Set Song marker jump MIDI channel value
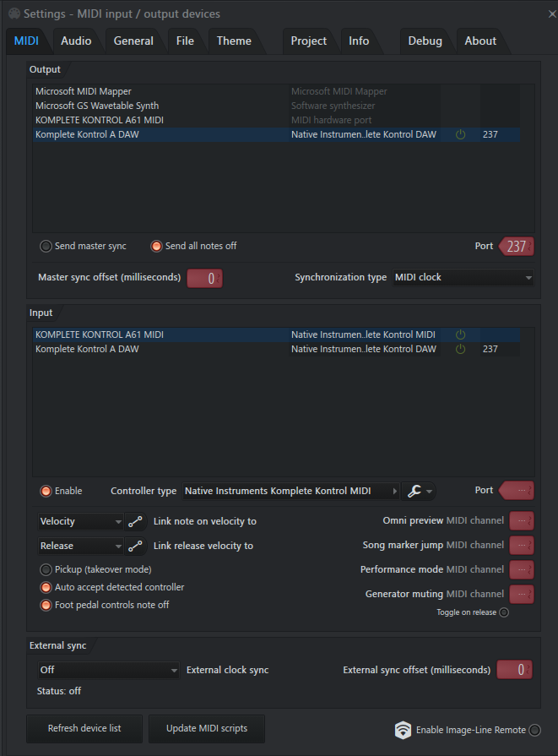 click(x=522, y=546)
